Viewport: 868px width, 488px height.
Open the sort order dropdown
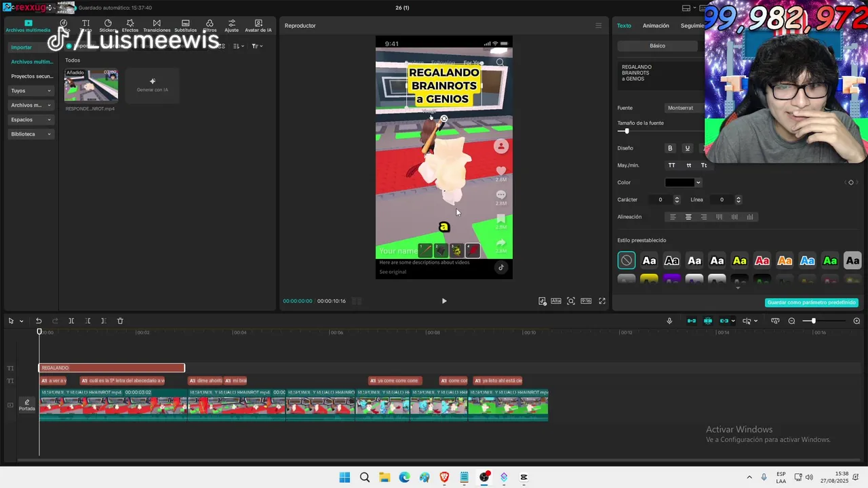tap(238, 46)
